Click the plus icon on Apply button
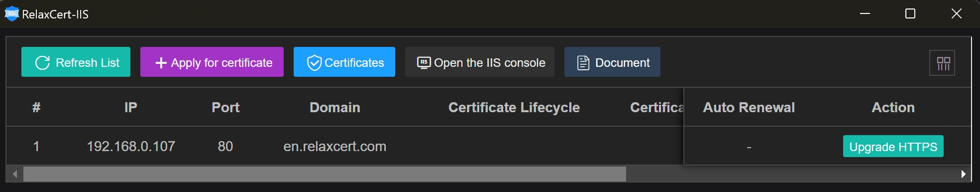 point(161,63)
